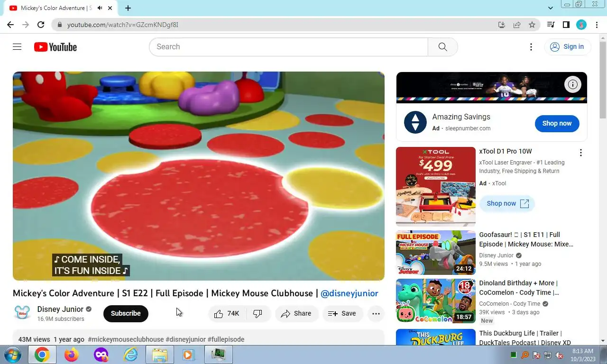
Task: Expand the tab search chevron
Action: (x=551, y=8)
